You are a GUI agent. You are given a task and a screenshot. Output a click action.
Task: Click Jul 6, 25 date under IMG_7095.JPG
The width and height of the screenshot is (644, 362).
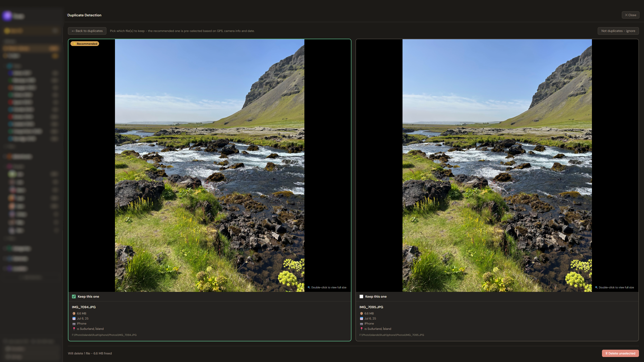coord(370,319)
